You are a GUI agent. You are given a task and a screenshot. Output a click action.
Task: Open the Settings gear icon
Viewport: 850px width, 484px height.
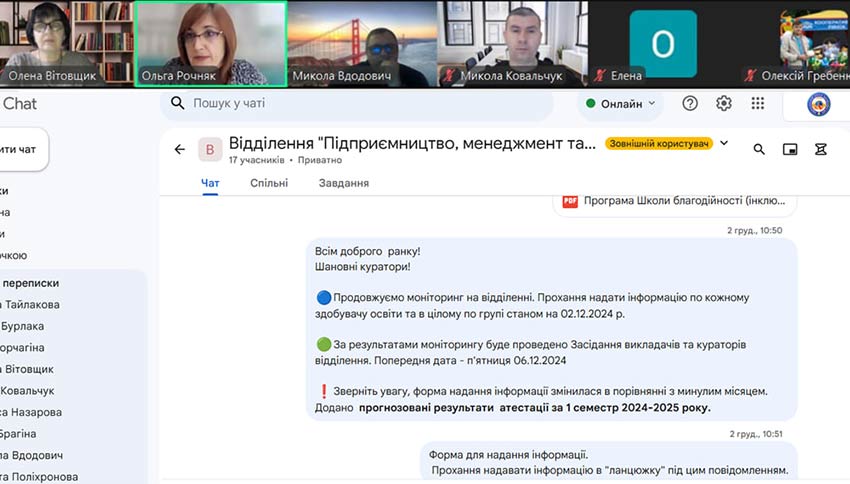pos(724,103)
